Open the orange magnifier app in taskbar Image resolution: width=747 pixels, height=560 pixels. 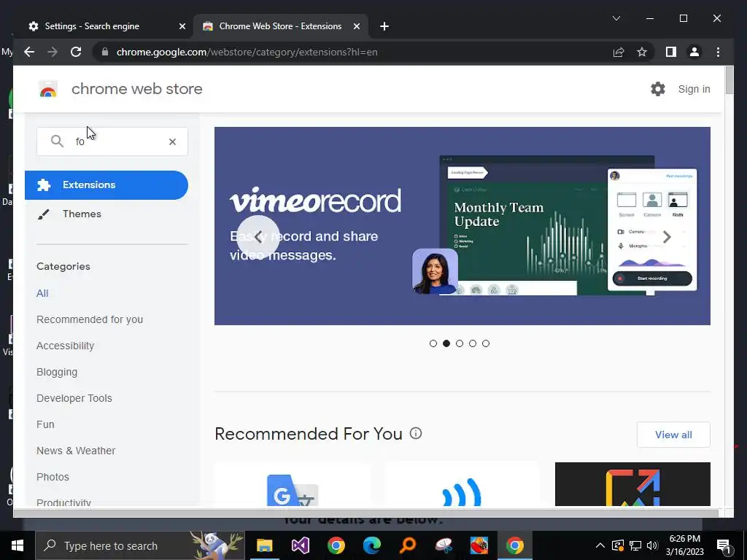408,545
